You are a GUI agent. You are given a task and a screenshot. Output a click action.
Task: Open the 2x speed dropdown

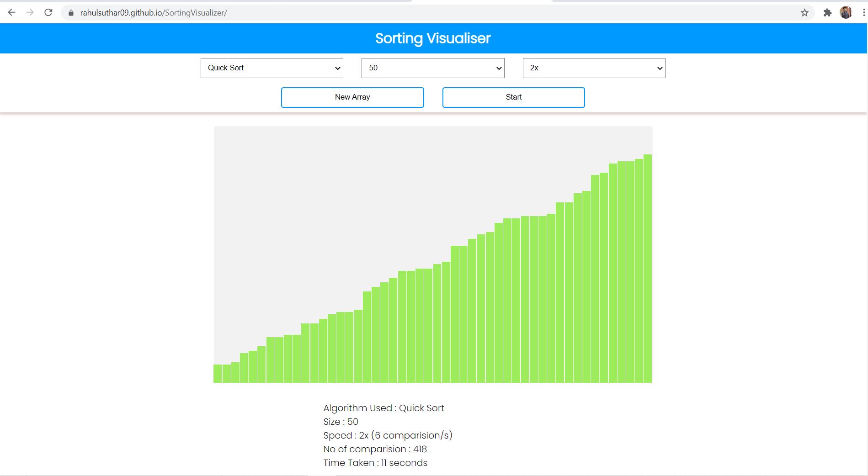pos(594,68)
